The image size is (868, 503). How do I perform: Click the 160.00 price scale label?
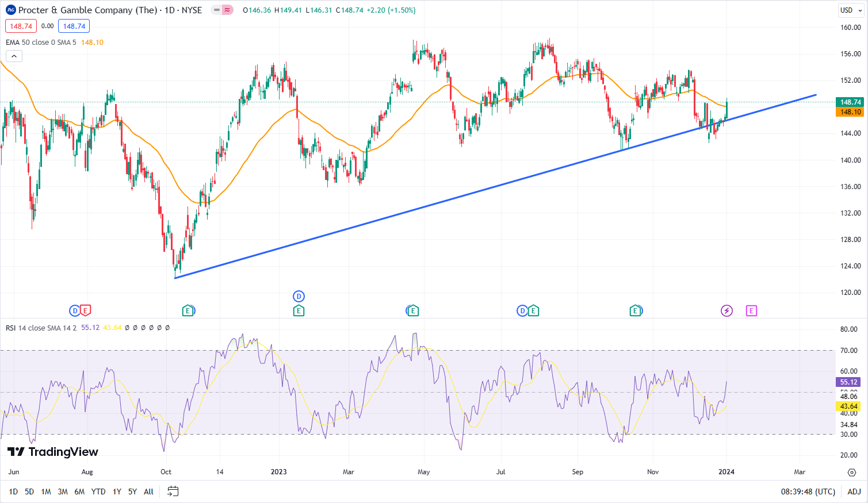850,27
